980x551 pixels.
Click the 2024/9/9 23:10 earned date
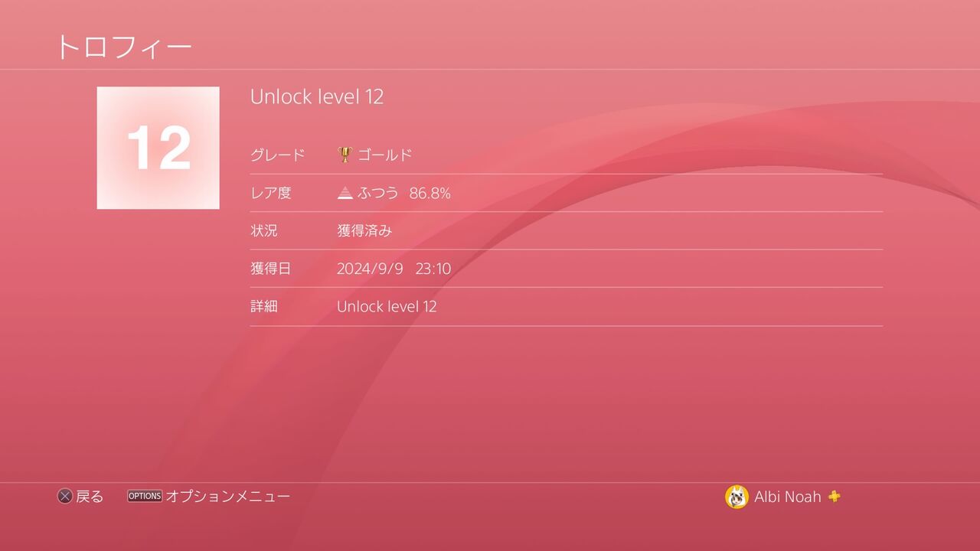coord(394,269)
